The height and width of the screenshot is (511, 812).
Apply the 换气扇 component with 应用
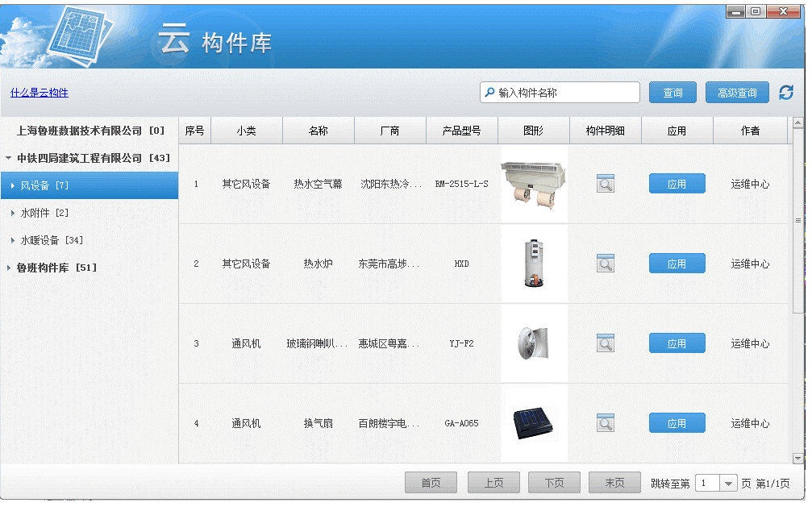coord(677,423)
